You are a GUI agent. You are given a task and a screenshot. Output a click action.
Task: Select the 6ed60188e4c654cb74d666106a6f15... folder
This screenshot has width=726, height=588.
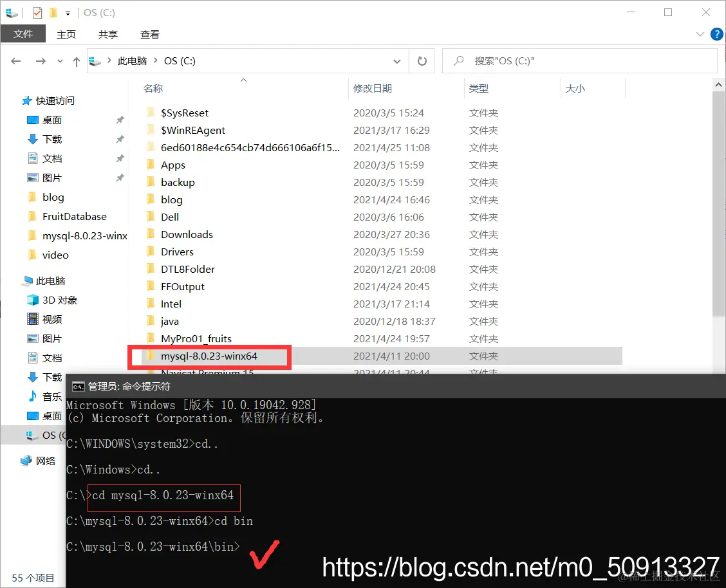[x=250, y=147]
